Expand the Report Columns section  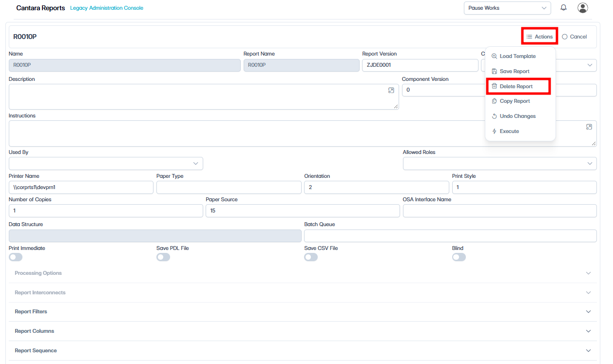303,331
